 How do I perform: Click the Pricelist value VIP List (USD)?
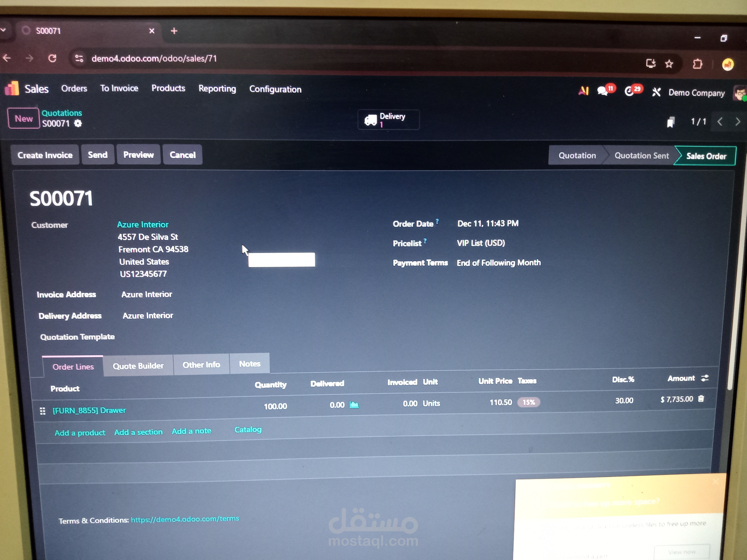[x=481, y=243]
